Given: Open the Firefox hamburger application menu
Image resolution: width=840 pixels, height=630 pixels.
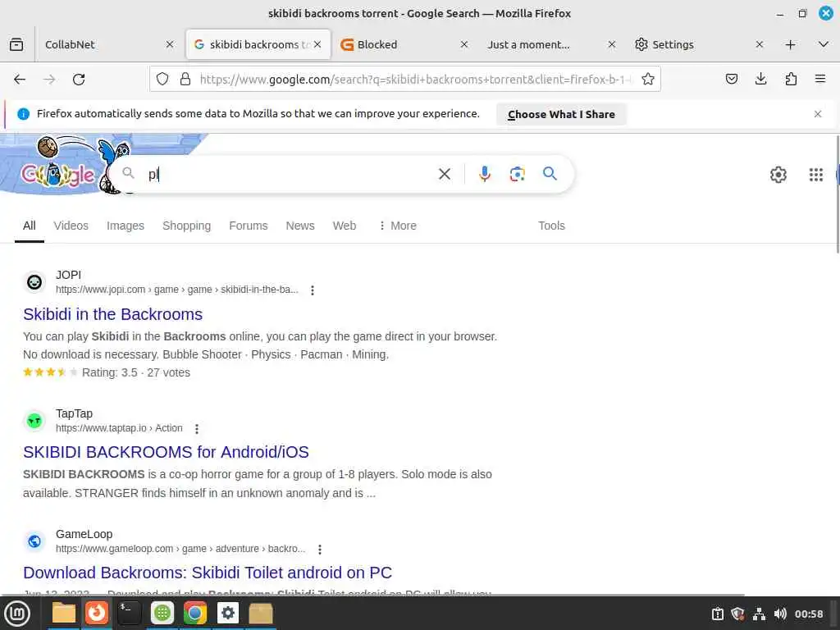Looking at the screenshot, I should (820, 80).
